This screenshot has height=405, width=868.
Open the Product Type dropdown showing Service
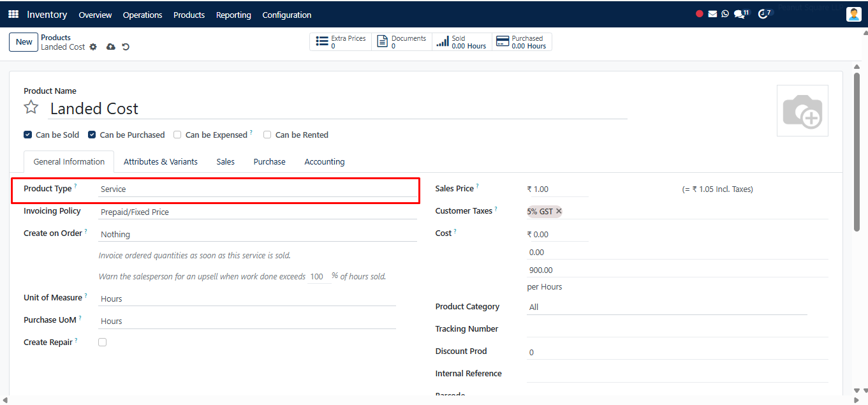coord(258,189)
